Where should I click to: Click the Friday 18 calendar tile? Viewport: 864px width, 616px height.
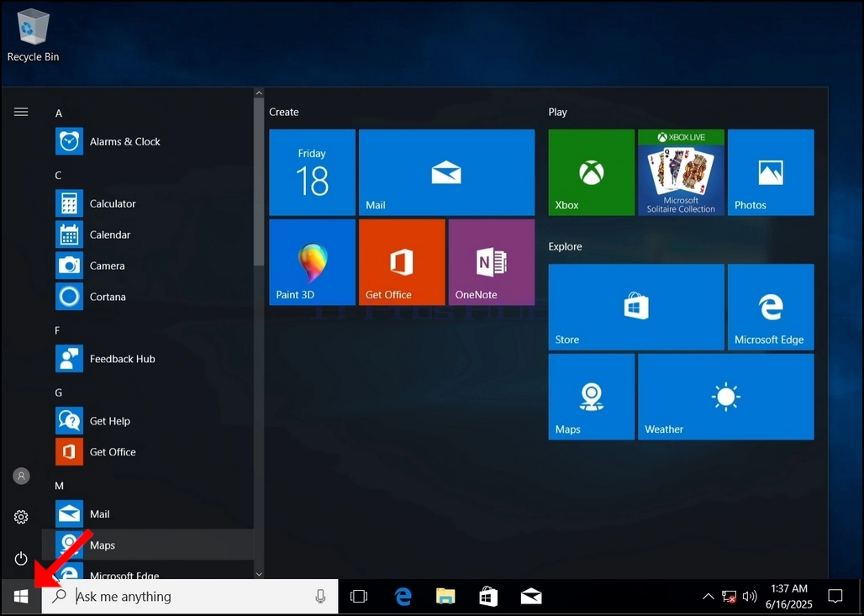pos(312,172)
